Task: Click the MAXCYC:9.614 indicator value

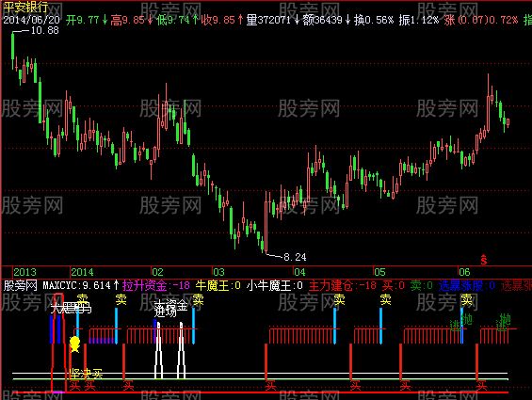Action: coord(76,285)
